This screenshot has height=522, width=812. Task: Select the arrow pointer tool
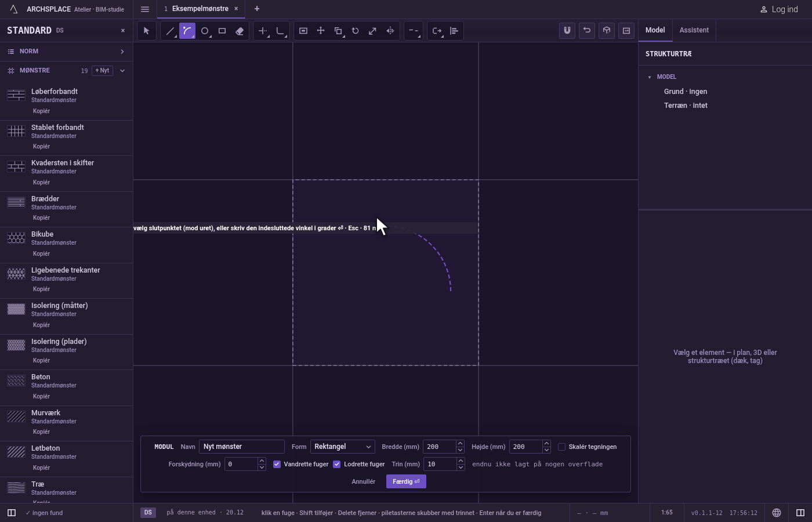coord(147,31)
